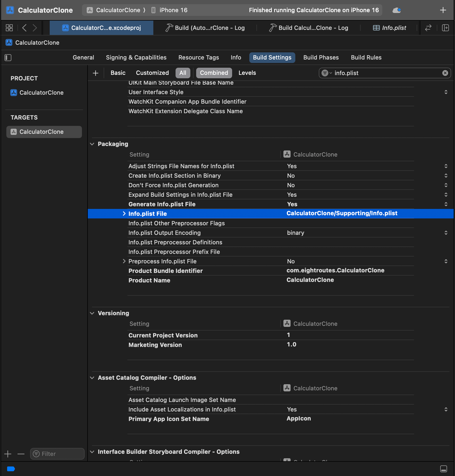Select WatchKit Companion App Bundle Identifier row
Image resolution: width=455 pixels, height=476 pixels.
271,102
